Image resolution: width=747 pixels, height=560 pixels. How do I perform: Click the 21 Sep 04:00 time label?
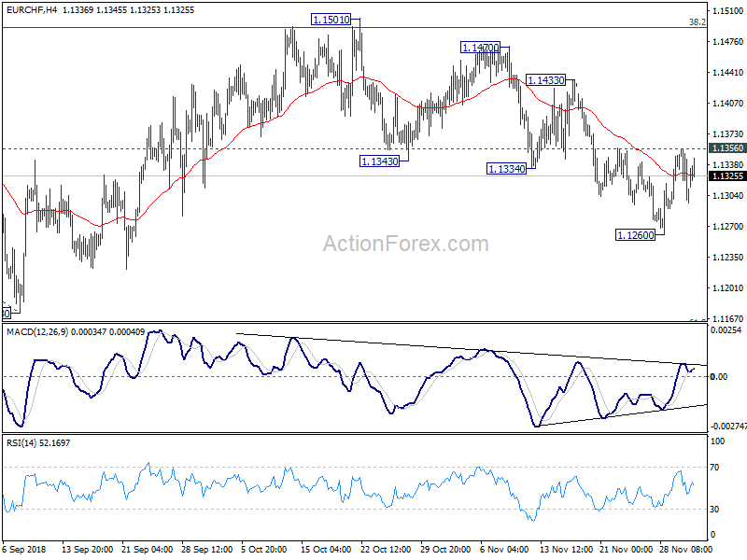pyautogui.click(x=147, y=549)
